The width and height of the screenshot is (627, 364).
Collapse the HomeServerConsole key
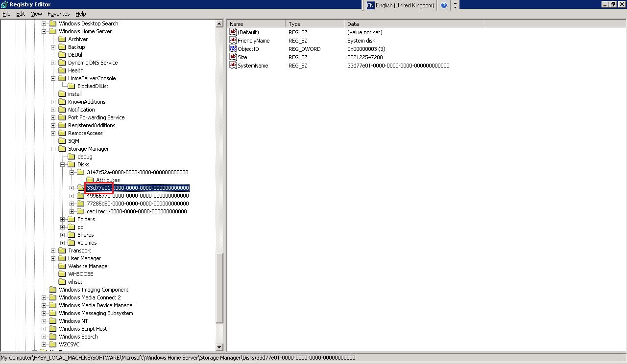pyautogui.click(x=53, y=78)
